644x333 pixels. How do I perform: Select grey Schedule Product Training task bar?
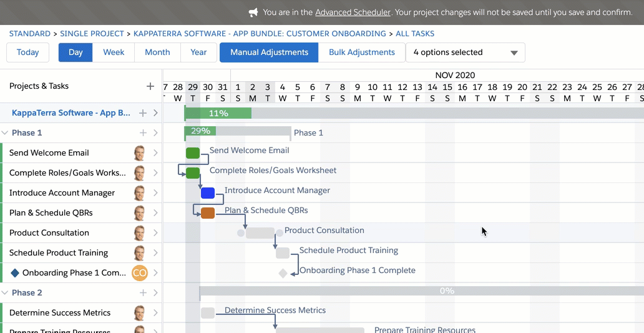283,253
